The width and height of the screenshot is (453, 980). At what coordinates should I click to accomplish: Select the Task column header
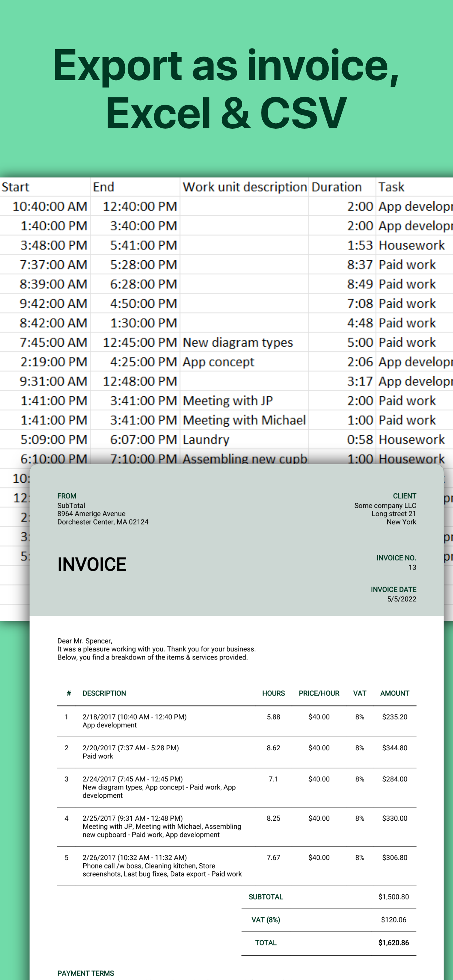pyautogui.click(x=415, y=187)
